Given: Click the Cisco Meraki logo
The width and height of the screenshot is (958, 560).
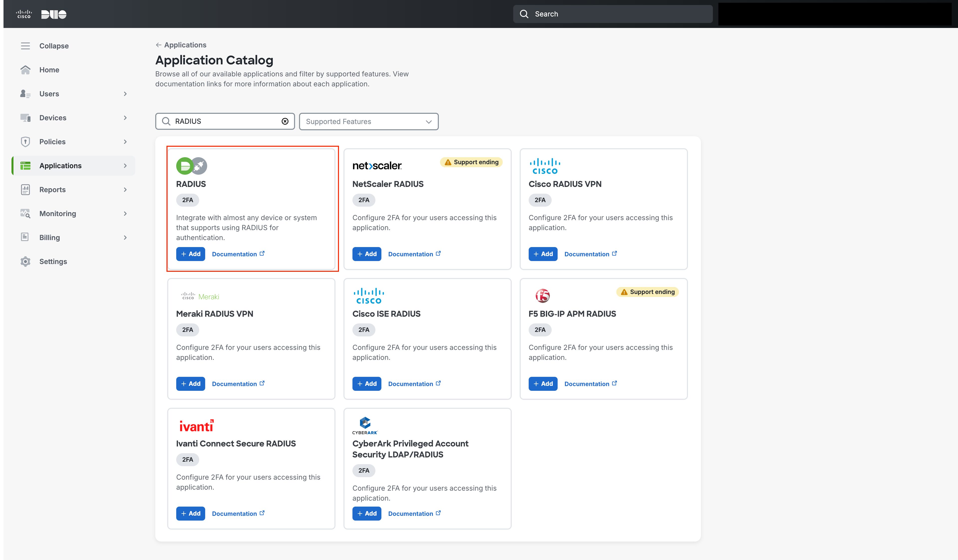Looking at the screenshot, I should coord(200,296).
